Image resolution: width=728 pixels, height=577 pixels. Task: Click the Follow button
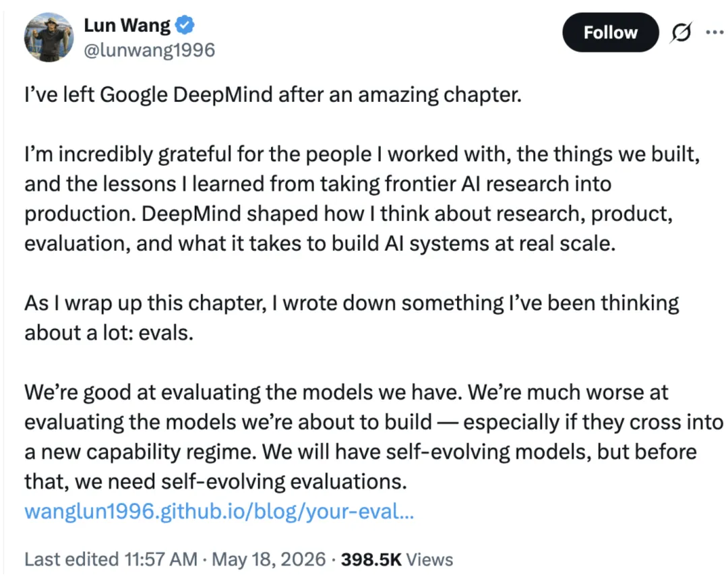tap(610, 32)
